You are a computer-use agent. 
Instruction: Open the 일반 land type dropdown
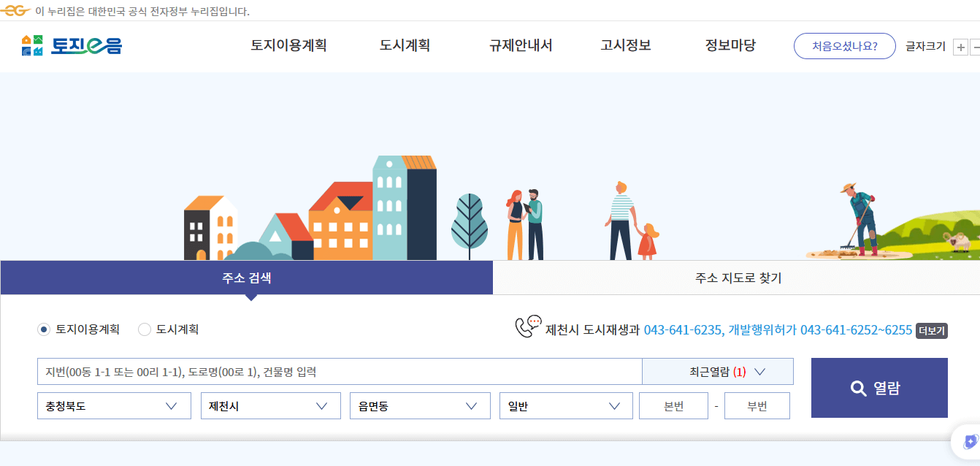(x=566, y=405)
